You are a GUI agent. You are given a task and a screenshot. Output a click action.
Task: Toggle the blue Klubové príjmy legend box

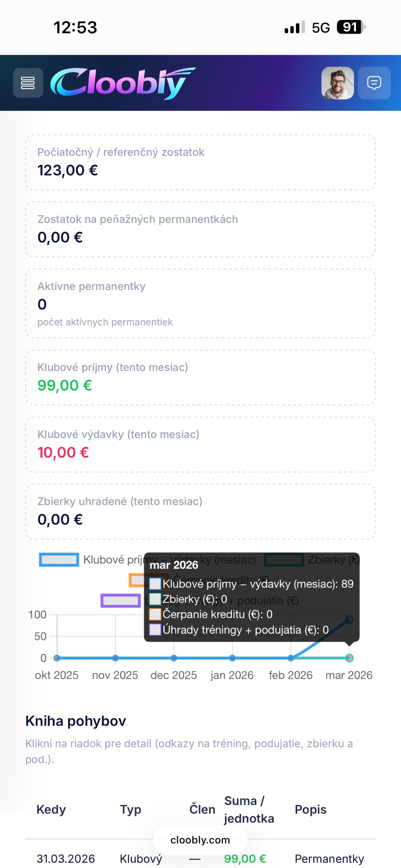59,559
